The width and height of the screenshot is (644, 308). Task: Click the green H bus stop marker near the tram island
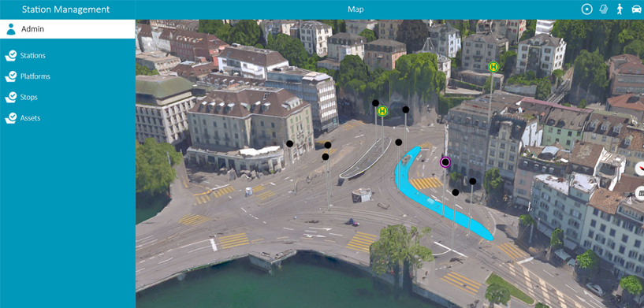(x=382, y=111)
